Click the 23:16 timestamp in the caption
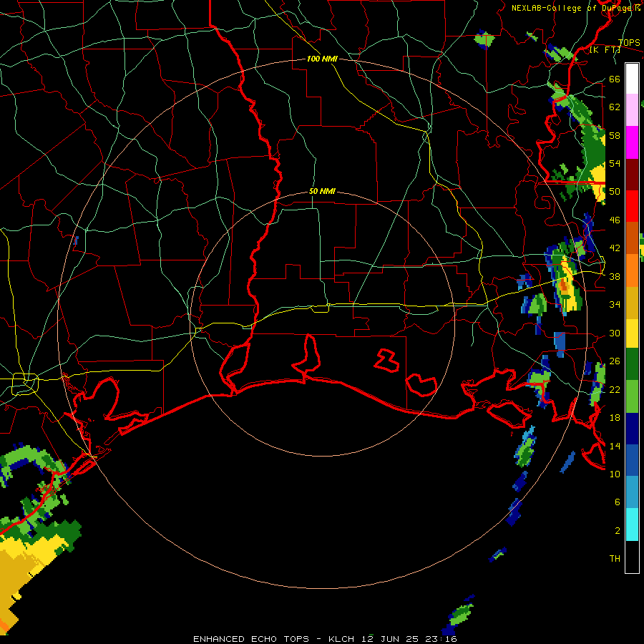This screenshot has width=644, height=644. coord(441,639)
